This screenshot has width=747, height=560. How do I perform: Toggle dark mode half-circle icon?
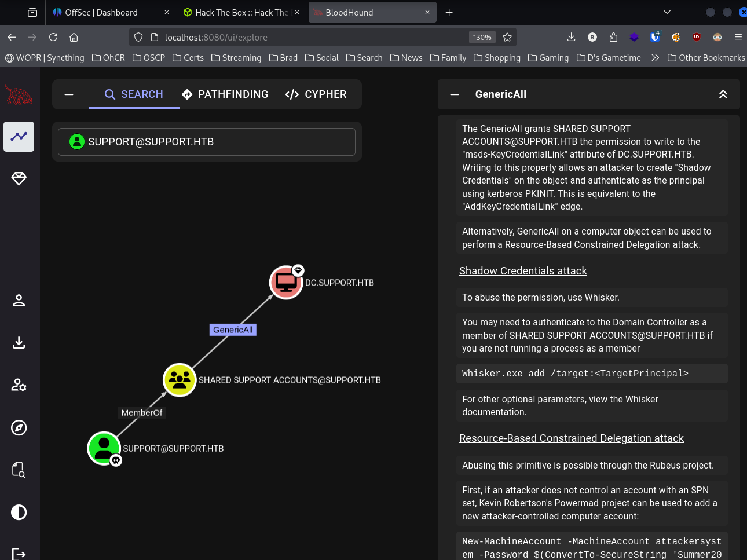click(19, 513)
